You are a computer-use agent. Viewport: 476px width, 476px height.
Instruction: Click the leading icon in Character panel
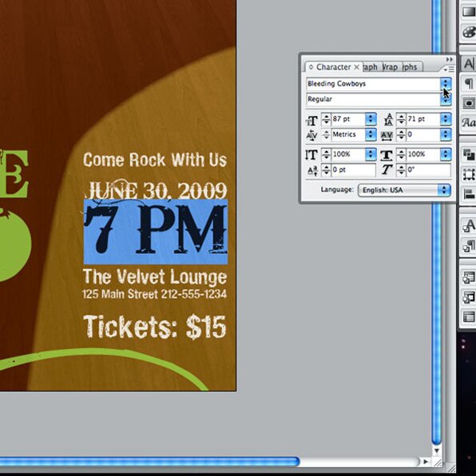tap(388, 120)
